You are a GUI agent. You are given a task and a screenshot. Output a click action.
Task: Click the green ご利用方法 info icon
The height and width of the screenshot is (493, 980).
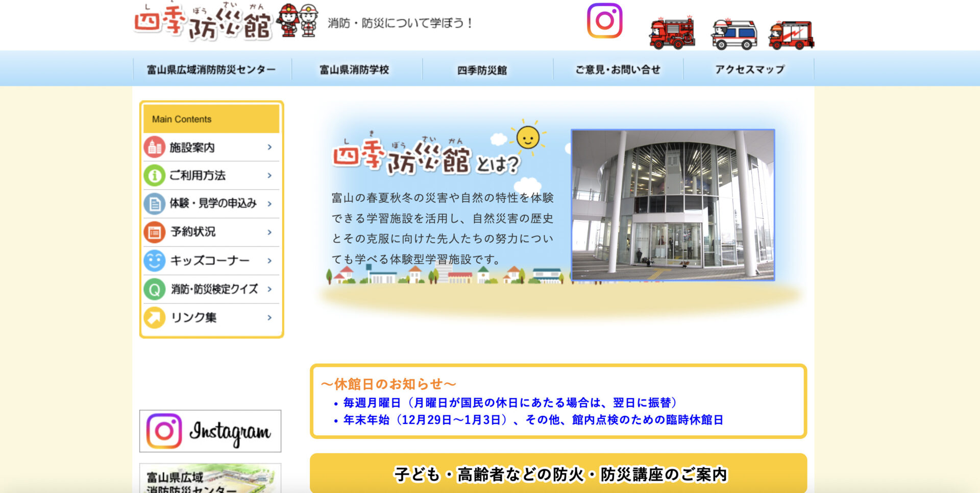pyautogui.click(x=154, y=175)
